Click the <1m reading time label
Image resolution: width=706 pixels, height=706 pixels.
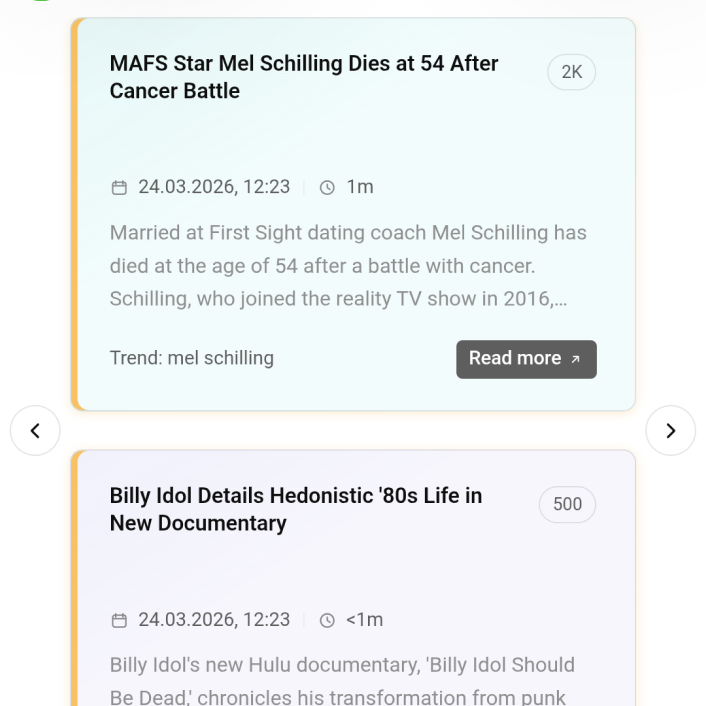[364, 620]
